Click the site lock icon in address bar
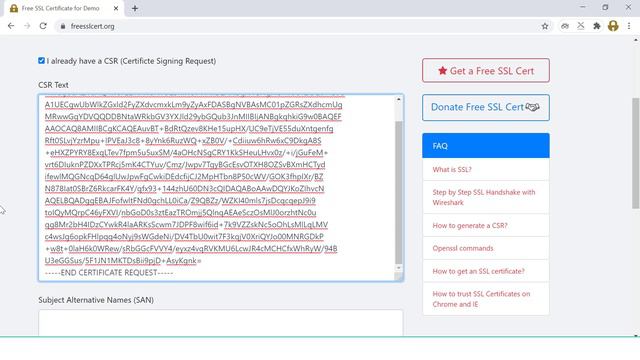This screenshot has height=360, width=640. [x=62, y=26]
